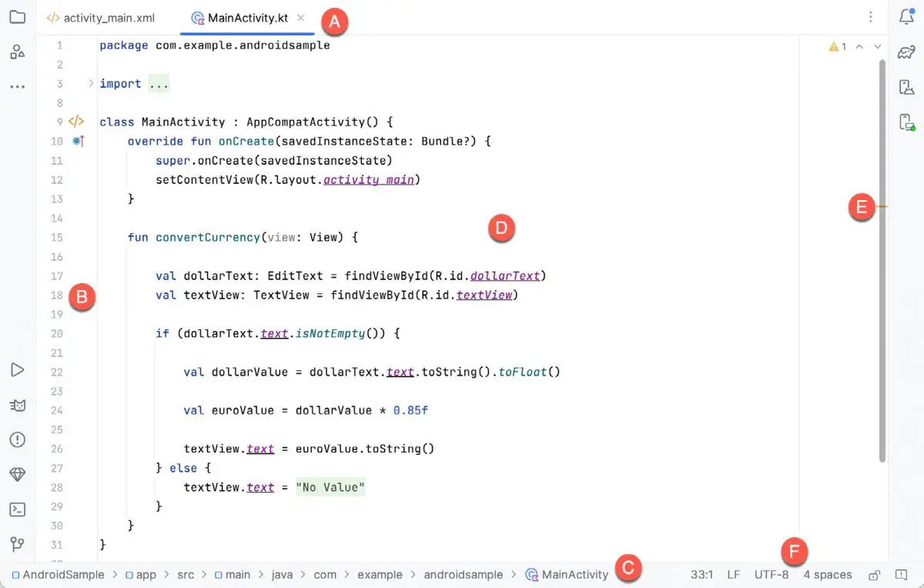924x588 pixels.
Task: Open the Device Manager tool window
Action: (x=906, y=87)
